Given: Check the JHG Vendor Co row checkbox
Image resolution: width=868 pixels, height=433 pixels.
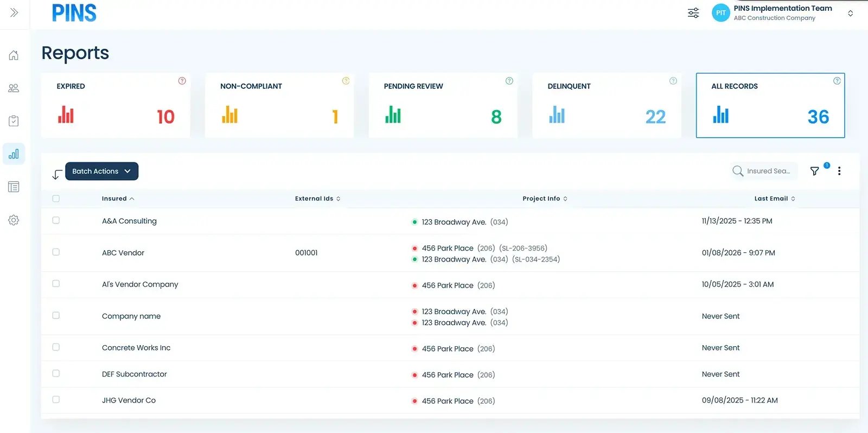Looking at the screenshot, I should [56, 399].
